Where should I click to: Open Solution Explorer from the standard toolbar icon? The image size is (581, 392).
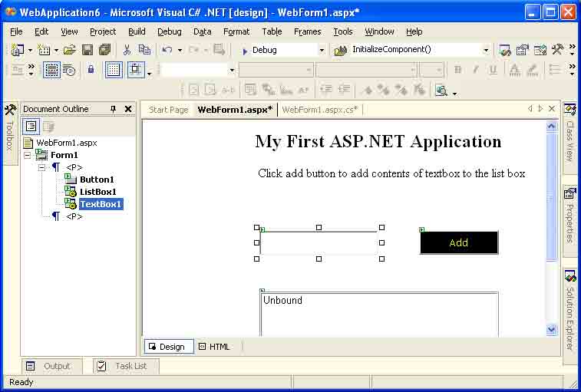coord(505,50)
